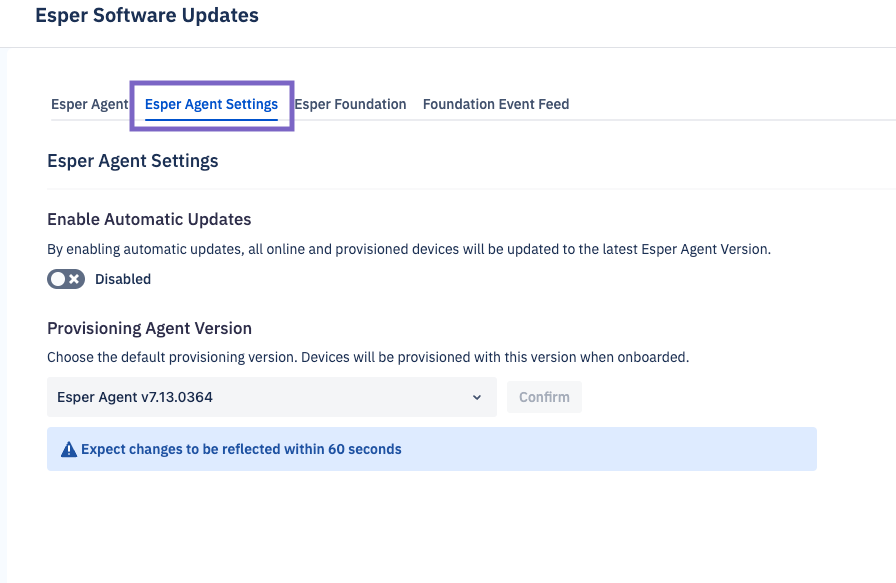
Task: Click the chevron icon on the version selector
Action: pos(477,397)
